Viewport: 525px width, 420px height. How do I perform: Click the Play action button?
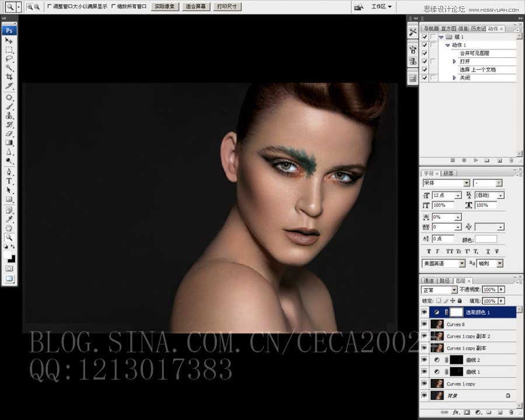click(476, 160)
